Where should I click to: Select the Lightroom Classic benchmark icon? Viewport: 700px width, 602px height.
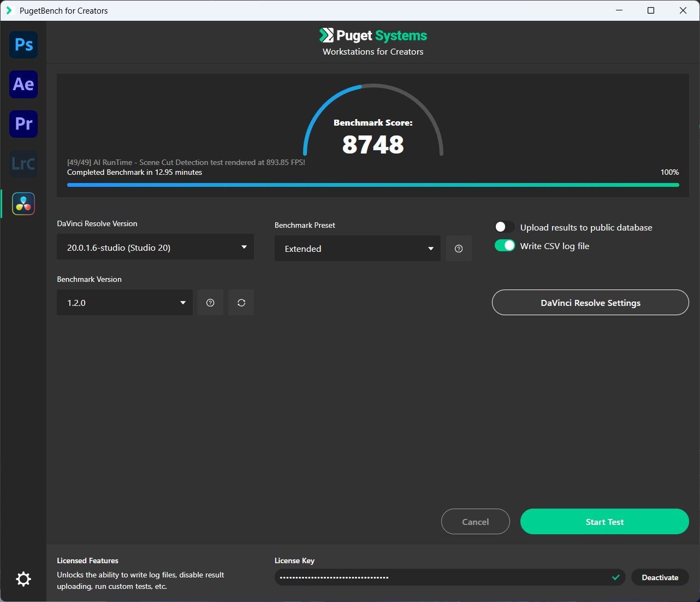coord(23,163)
